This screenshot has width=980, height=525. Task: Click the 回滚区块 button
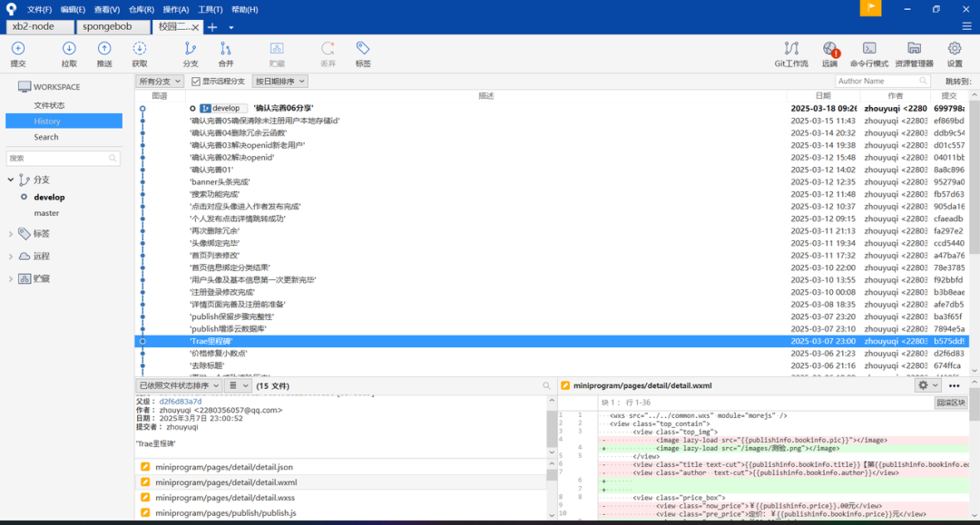click(951, 403)
